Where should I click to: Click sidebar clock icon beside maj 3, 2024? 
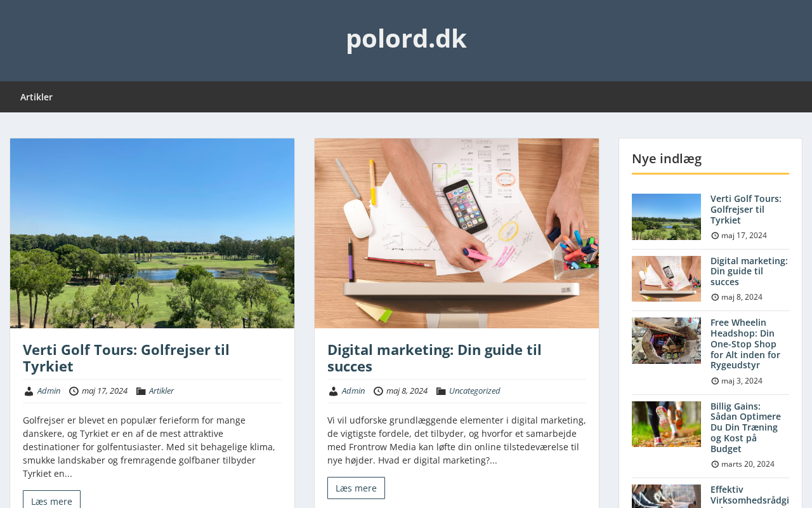pos(715,381)
